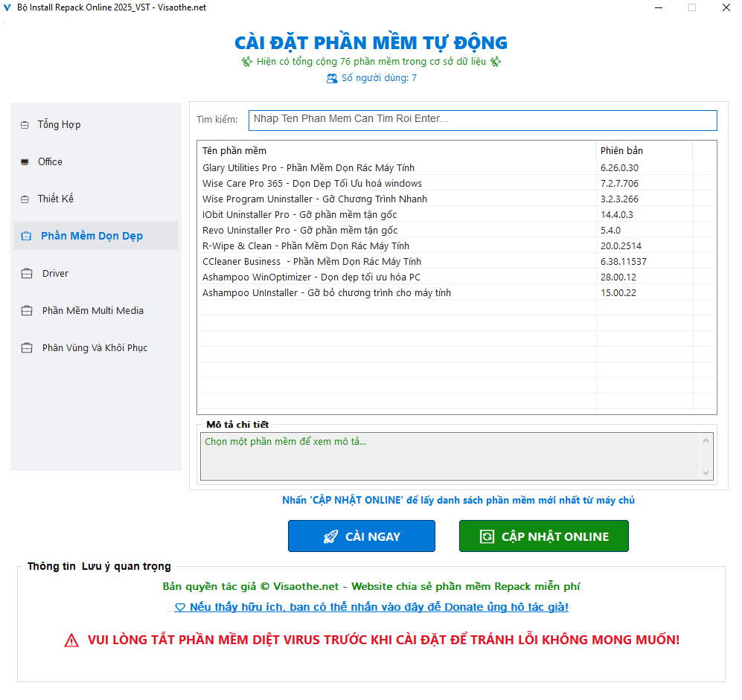Viewport: 742px width, 700px height.
Task: Select the Wise Program Uninstaller row
Action: click(x=457, y=199)
